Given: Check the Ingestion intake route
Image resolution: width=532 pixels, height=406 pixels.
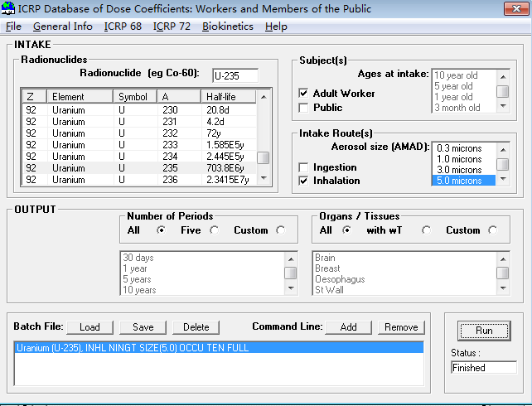Looking at the screenshot, I should click(x=304, y=167).
